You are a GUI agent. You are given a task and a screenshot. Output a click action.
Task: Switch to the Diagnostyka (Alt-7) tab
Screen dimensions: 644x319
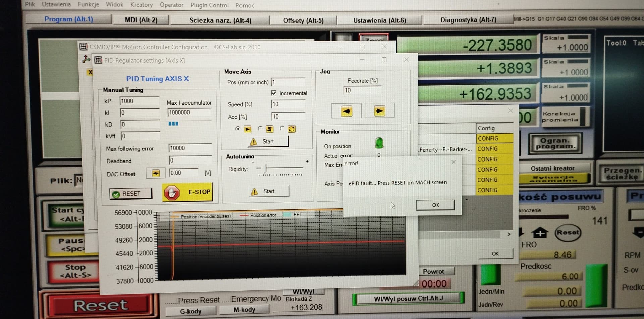pyautogui.click(x=468, y=20)
